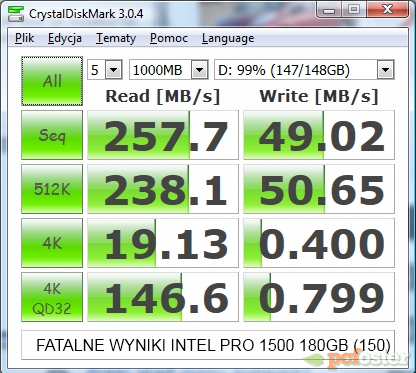This screenshot has height=373, width=416.
Task: Open the Tematy menu
Action: click(116, 38)
